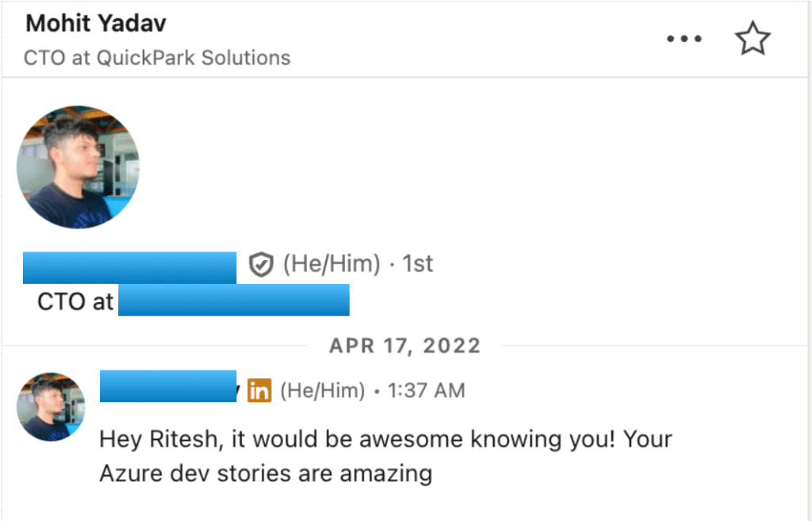Click the redacted name above 'CTO at'
812x522 pixels.
pos(129,267)
